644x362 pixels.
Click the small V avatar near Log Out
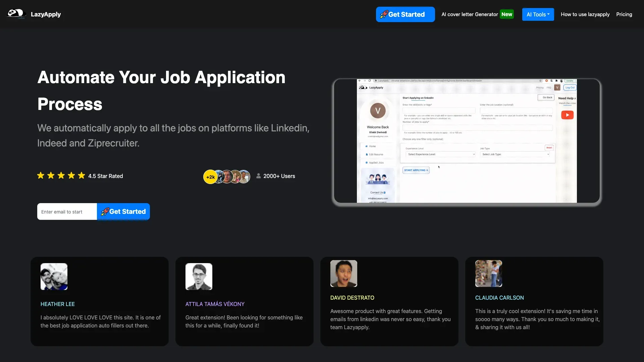click(x=557, y=87)
